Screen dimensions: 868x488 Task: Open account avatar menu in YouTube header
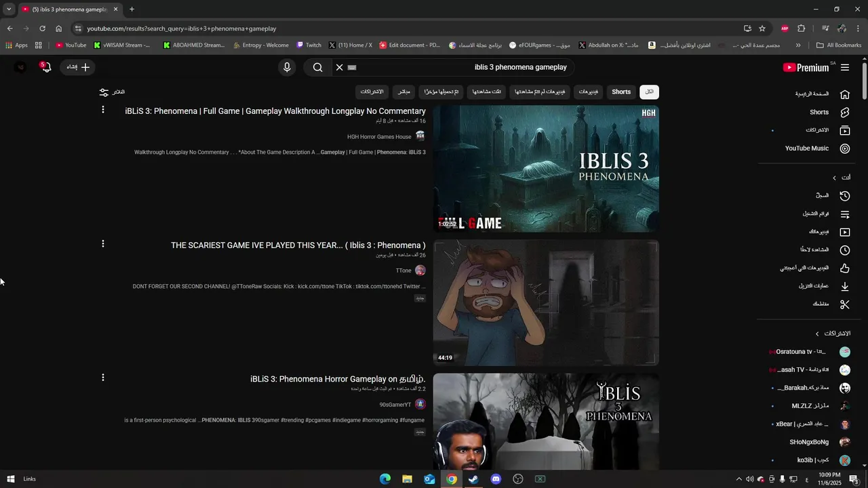20,67
